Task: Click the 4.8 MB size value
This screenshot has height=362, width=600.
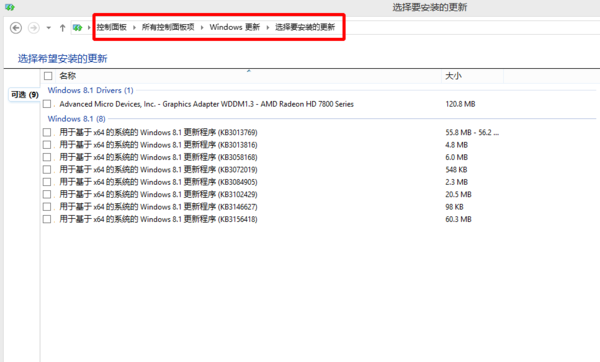Action: 457,145
